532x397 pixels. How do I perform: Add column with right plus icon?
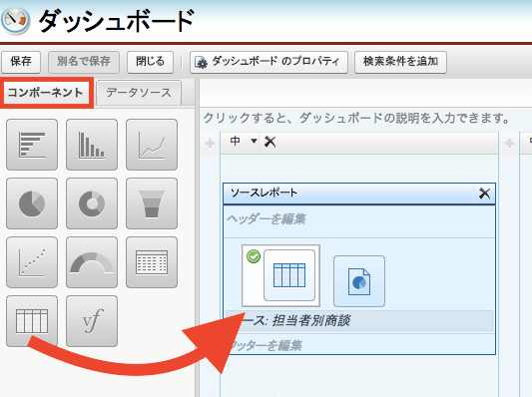509,143
